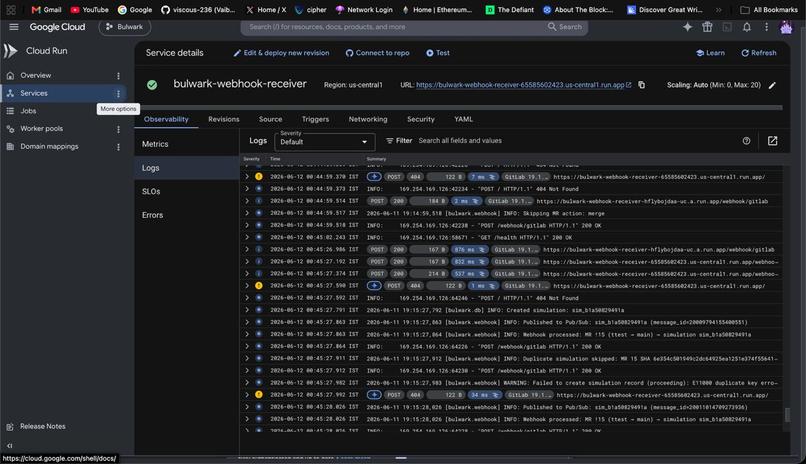Click the logs filter search field
This screenshot has width=806, height=464.
(x=575, y=141)
